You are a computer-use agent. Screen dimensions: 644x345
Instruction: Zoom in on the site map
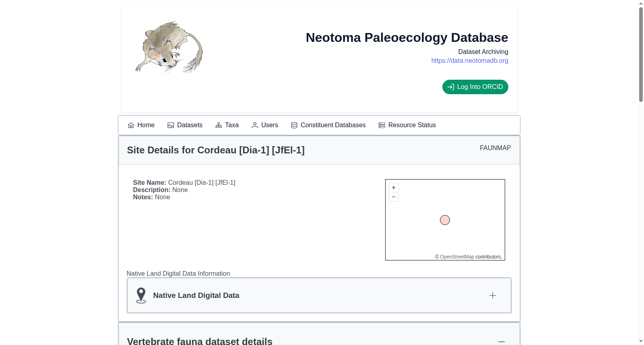[394, 188]
